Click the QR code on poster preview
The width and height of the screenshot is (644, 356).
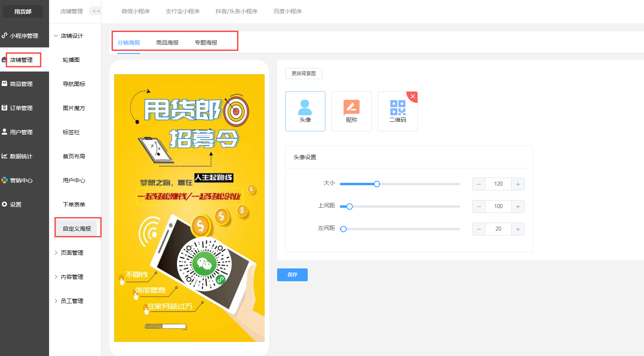point(204,264)
